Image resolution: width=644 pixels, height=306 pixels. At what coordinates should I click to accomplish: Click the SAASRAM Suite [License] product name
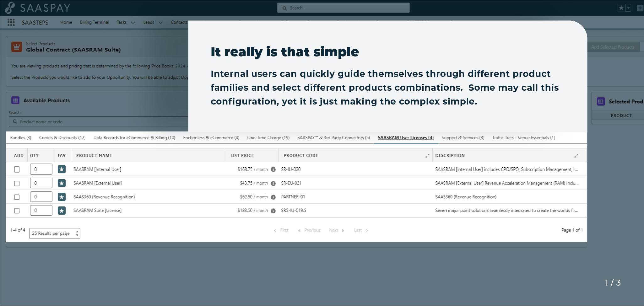coord(97,211)
